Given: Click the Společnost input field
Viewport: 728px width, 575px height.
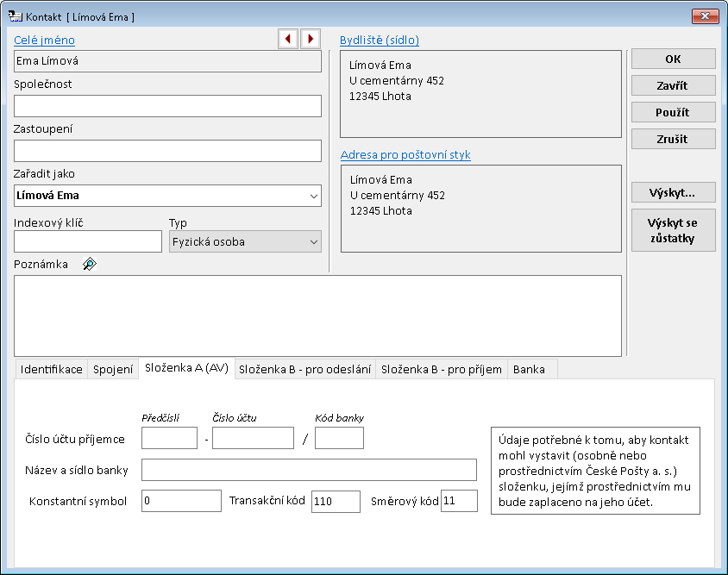Looking at the screenshot, I should pyautogui.click(x=167, y=106).
